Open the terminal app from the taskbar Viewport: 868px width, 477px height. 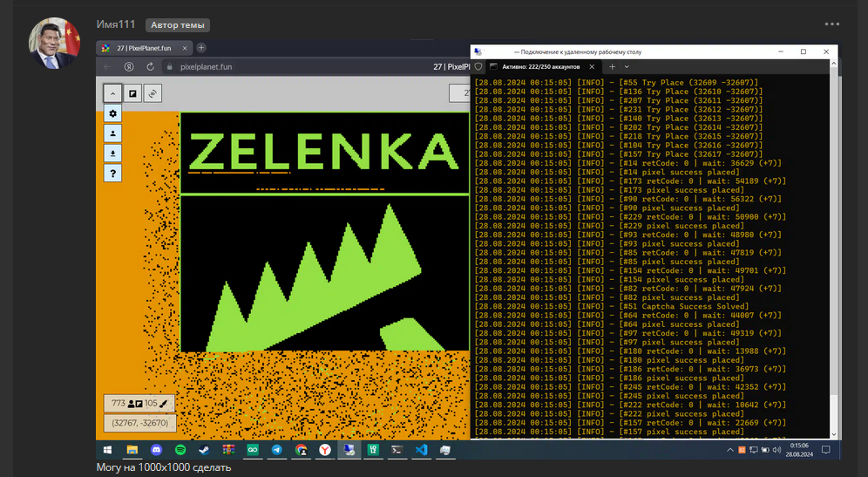tap(397, 450)
